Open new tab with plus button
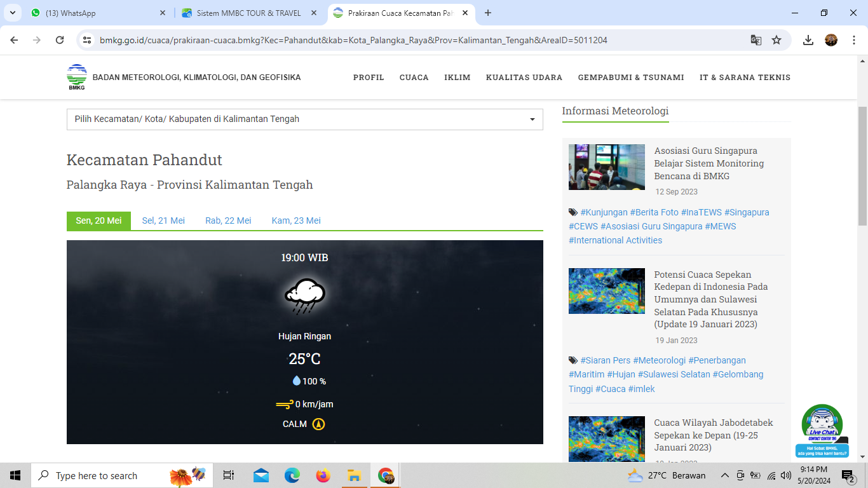The image size is (868, 488). tap(488, 13)
